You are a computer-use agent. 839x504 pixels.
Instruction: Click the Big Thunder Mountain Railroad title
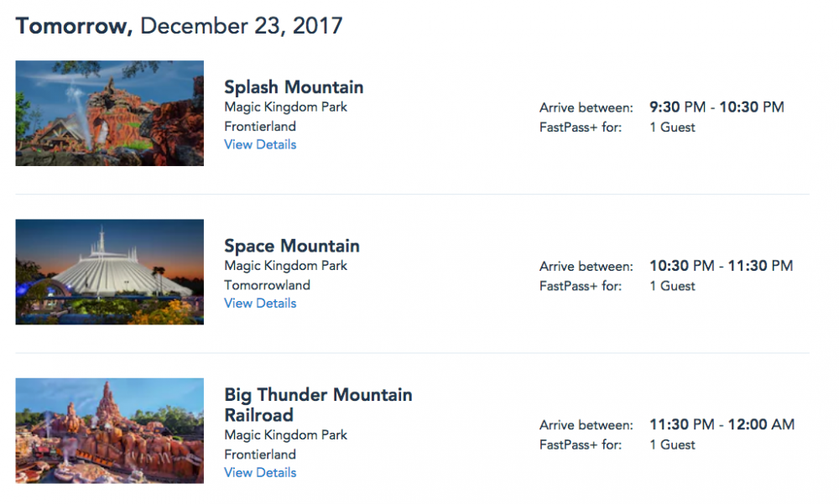pyautogui.click(x=318, y=404)
